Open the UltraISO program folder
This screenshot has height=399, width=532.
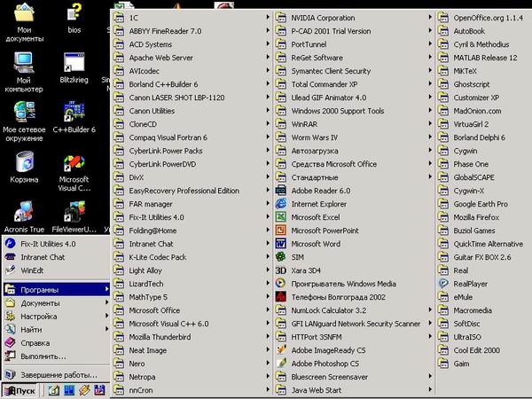coord(484,337)
